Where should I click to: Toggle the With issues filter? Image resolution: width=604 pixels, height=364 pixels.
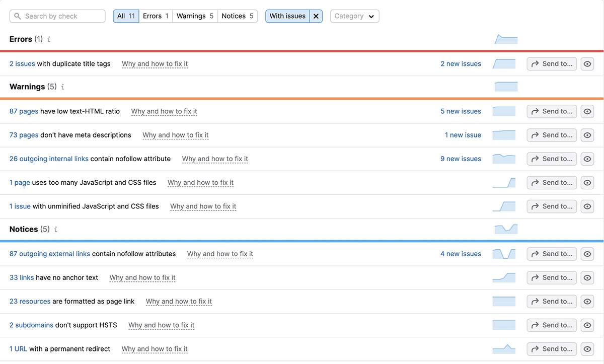click(x=287, y=16)
